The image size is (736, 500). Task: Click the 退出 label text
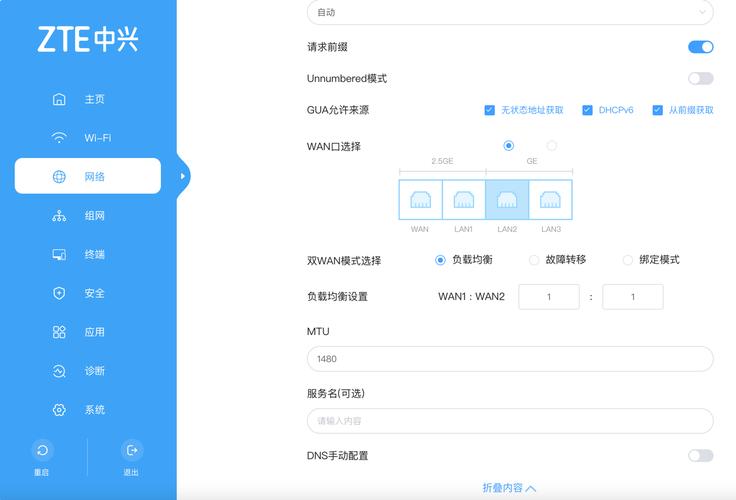point(131,472)
